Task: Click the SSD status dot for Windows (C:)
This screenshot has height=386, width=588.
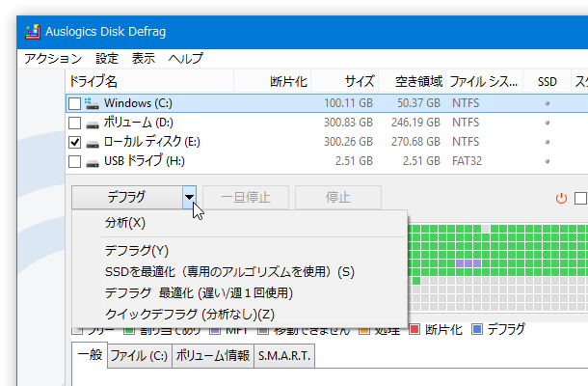Action: point(548,103)
